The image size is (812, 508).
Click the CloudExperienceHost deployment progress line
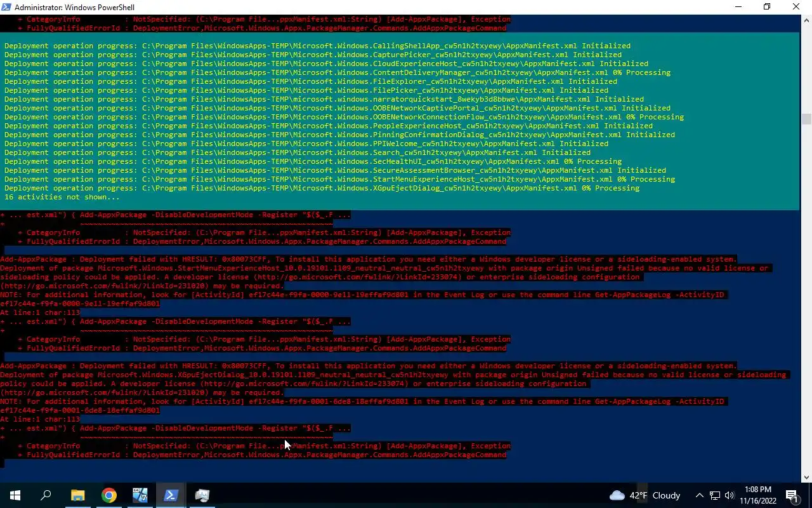pos(326,63)
